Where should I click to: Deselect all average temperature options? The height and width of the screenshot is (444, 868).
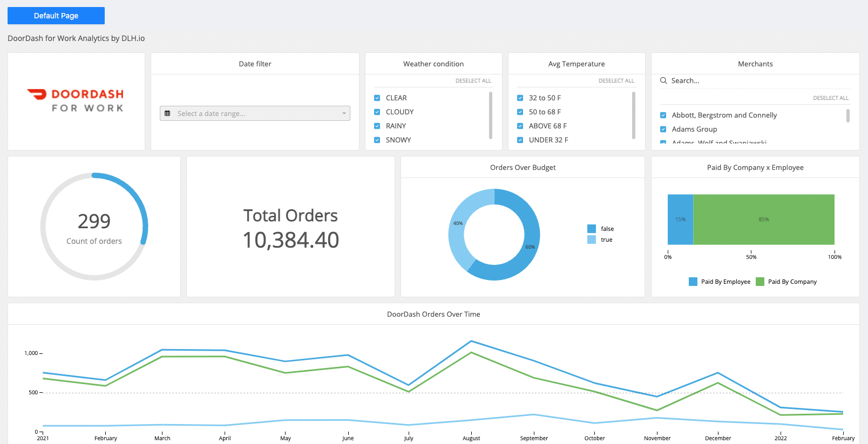click(616, 80)
